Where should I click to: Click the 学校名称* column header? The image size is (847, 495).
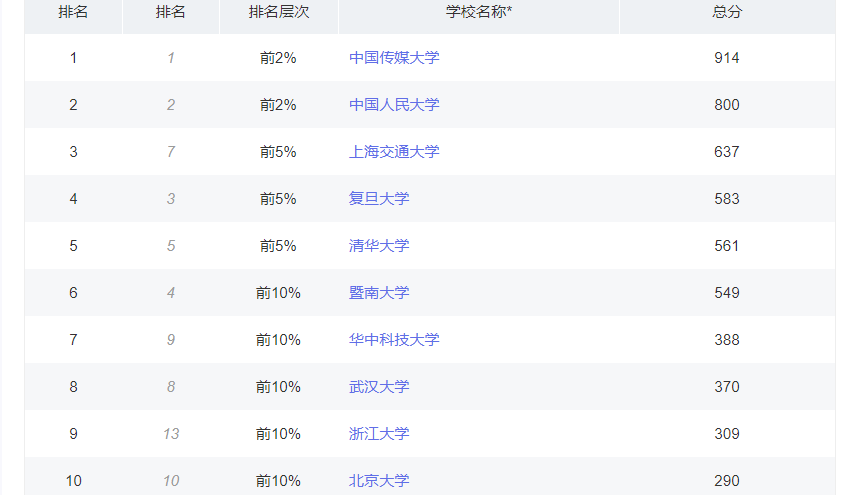479,12
